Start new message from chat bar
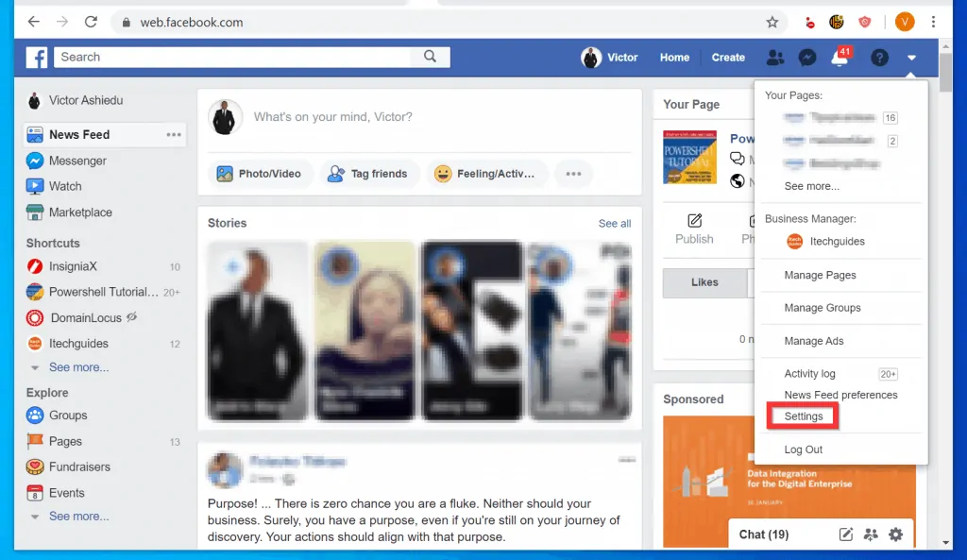 click(x=846, y=535)
